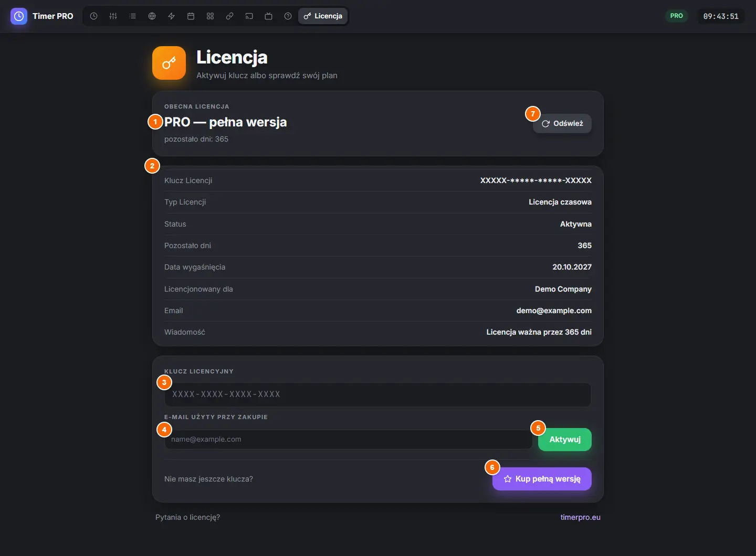Open the calendar tab in the navigation

(x=191, y=16)
